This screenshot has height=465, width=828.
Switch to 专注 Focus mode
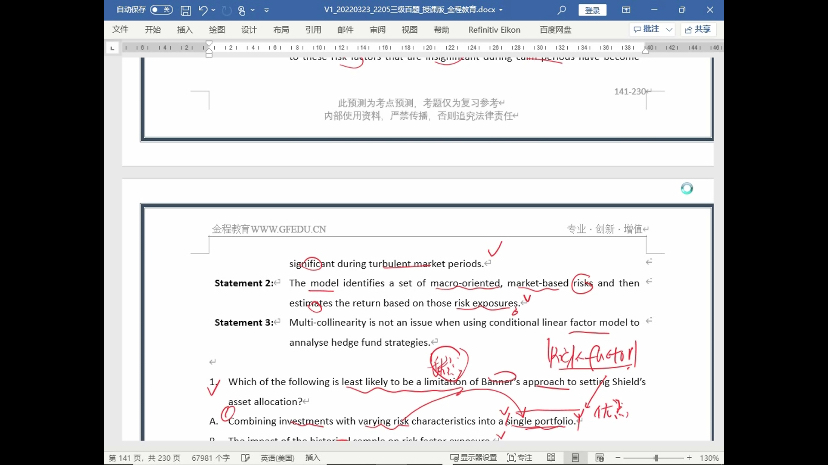click(x=520, y=458)
